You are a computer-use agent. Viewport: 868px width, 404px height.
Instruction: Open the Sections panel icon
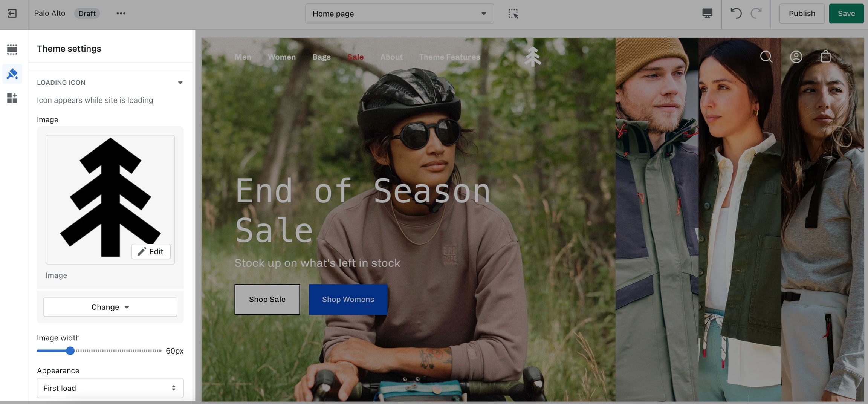[x=12, y=49]
